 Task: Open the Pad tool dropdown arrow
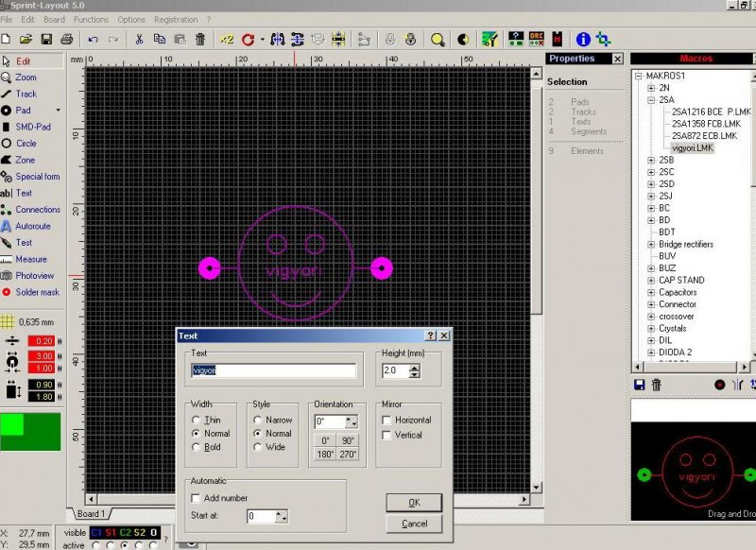coord(59,111)
